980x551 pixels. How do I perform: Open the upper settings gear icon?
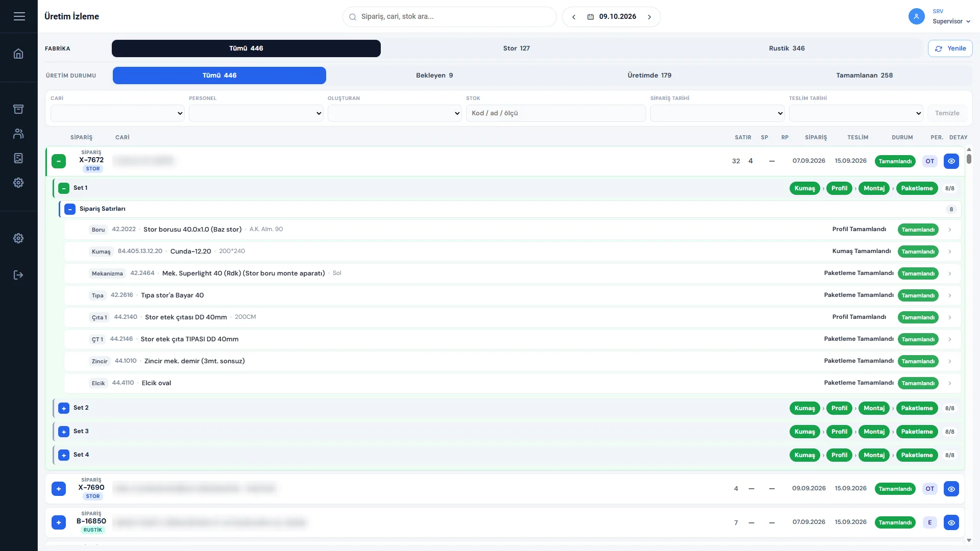pos(18,183)
